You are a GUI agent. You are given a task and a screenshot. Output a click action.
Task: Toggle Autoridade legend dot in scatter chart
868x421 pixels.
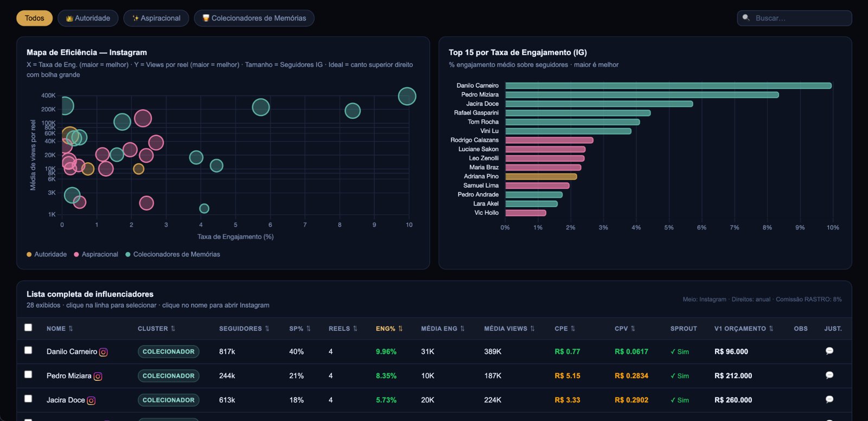point(29,254)
